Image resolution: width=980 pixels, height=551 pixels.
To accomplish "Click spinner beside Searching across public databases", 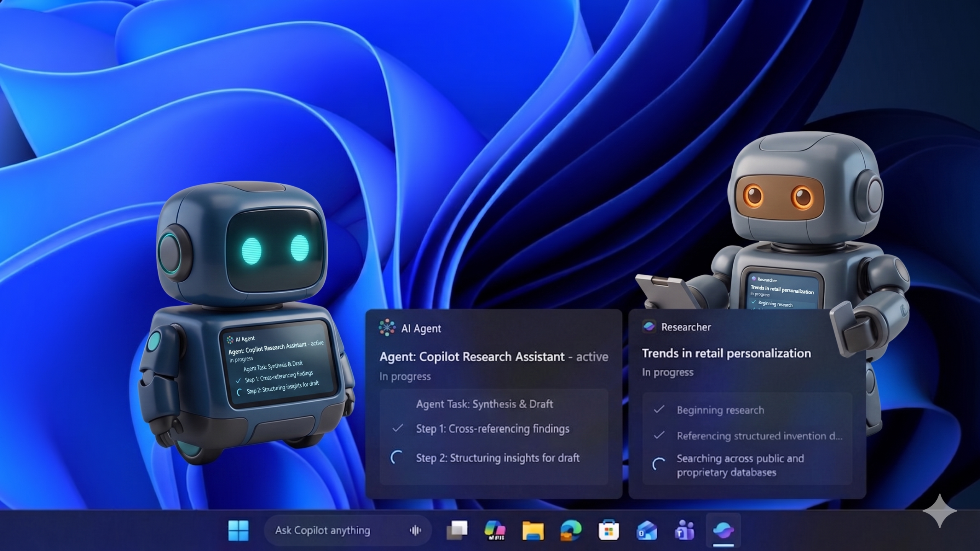I will [x=658, y=465].
